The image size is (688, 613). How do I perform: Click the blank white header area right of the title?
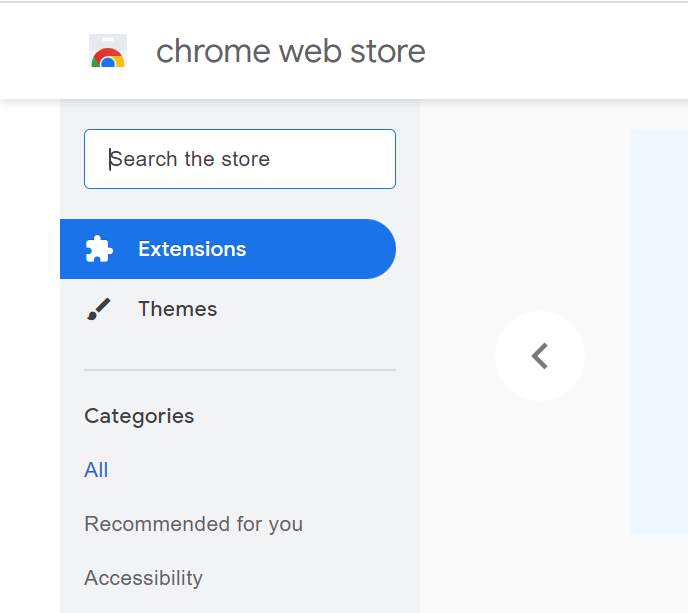pyautogui.click(x=560, y=51)
